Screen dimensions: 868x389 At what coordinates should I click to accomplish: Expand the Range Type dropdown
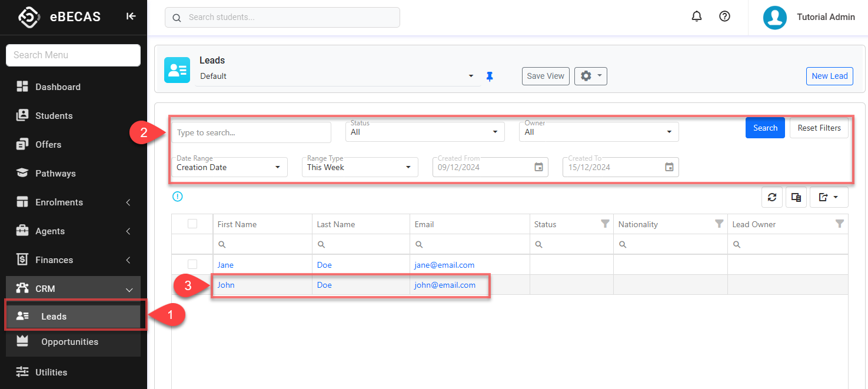[359, 167]
